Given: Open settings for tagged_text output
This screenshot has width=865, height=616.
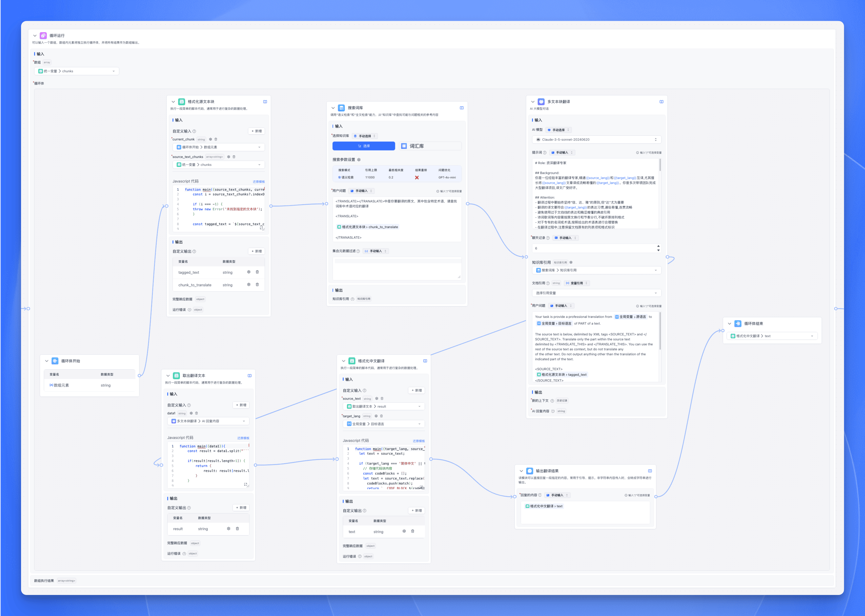Looking at the screenshot, I should (x=249, y=272).
